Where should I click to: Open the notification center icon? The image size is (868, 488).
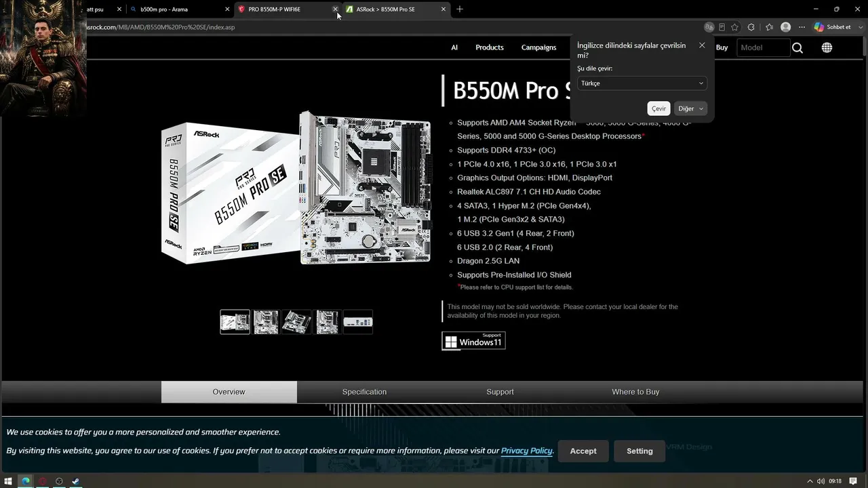pyautogui.click(x=852, y=481)
